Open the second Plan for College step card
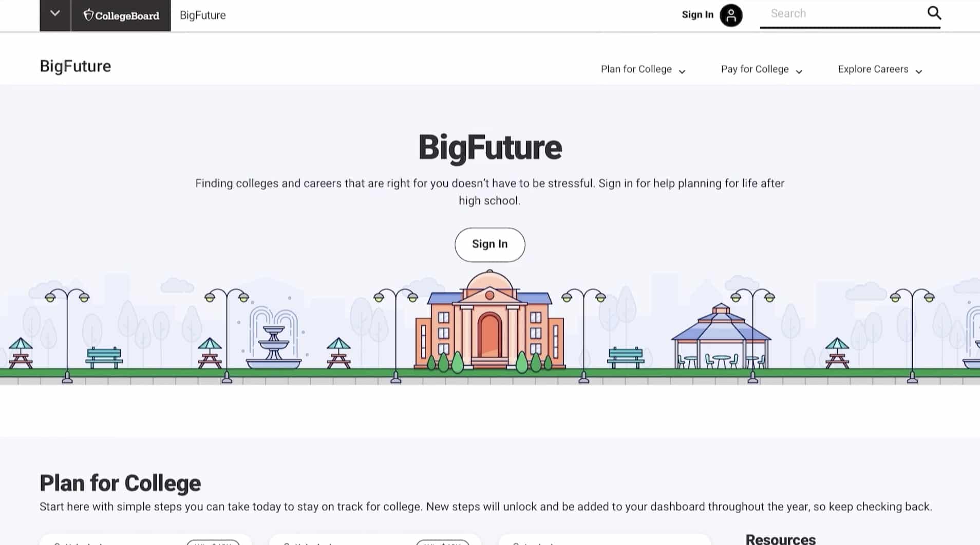Screen dimensions: 980x545 (375, 539)
